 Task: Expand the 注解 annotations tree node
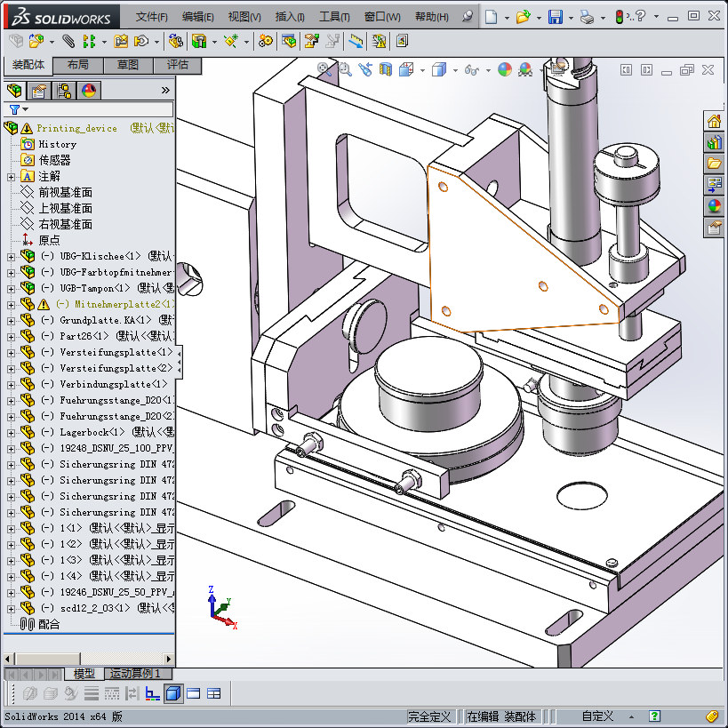tap(12, 177)
